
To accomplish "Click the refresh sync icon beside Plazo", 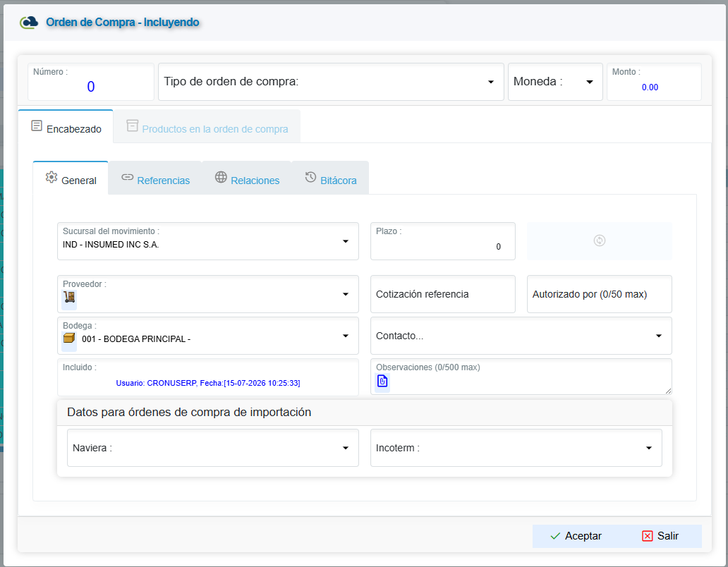I will [x=600, y=240].
